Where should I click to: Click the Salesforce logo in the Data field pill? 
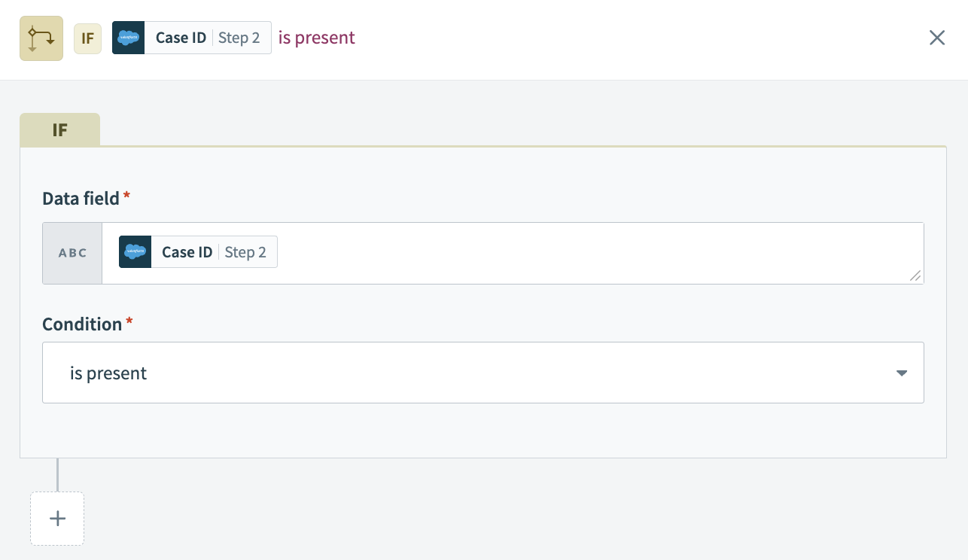(x=135, y=252)
